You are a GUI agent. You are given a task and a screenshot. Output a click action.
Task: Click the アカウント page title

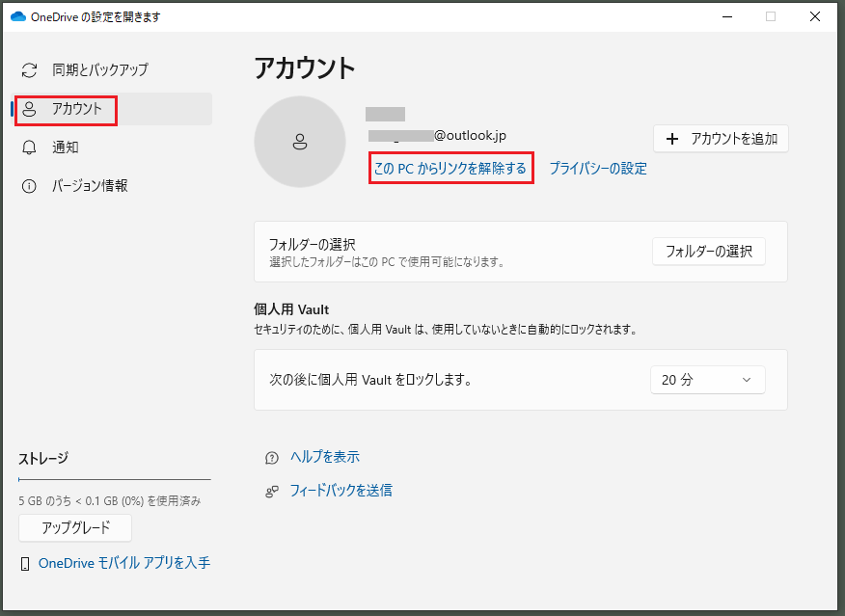pyautogui.click(x=305, y=68)
